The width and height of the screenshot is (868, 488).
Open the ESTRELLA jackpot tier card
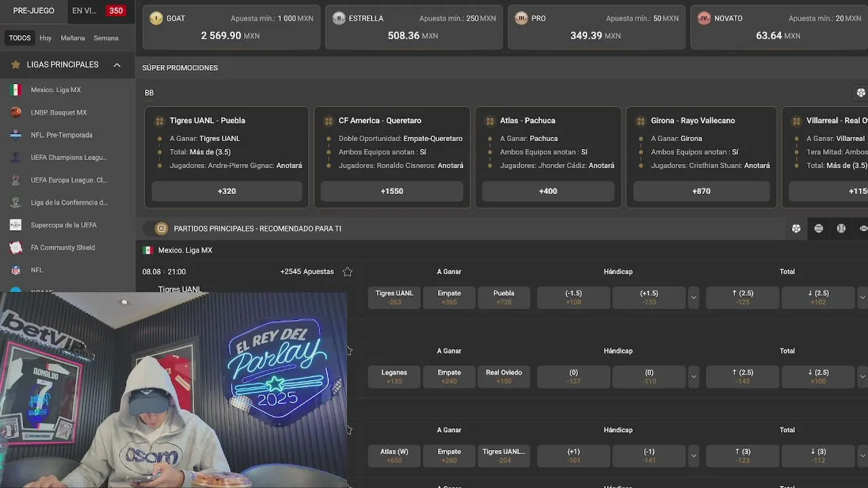[x=414, y=27]
